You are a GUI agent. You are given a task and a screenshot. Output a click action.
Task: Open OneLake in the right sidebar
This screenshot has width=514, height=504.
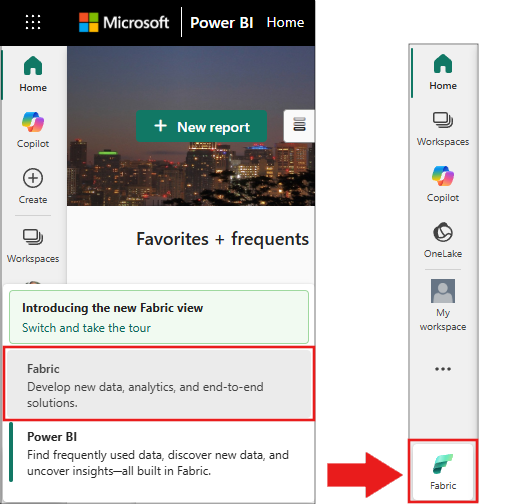point(443,240)
